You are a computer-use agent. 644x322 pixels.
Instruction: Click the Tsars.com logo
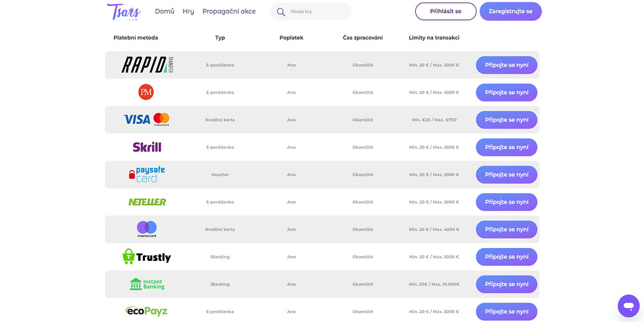click(x=124, y=11)
